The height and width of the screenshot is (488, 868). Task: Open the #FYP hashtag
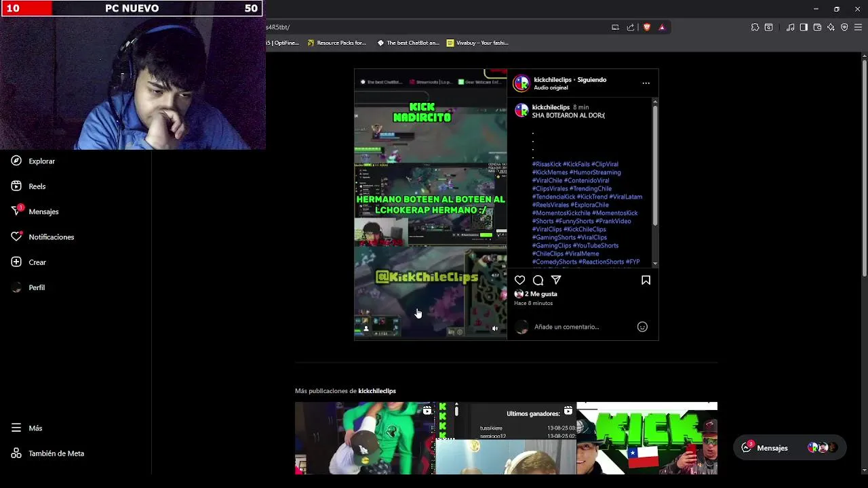(633, 262)
